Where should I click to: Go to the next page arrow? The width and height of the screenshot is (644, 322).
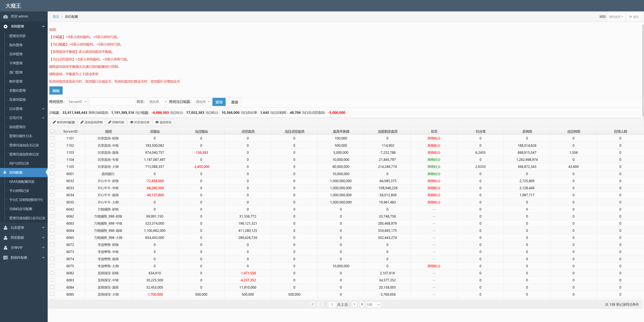point(354,304)
